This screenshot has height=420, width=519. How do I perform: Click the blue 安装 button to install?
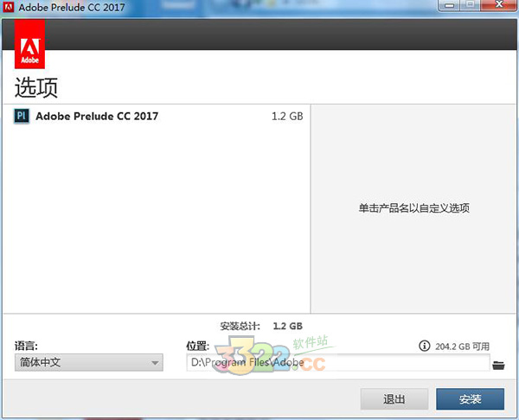coord(470,399)
